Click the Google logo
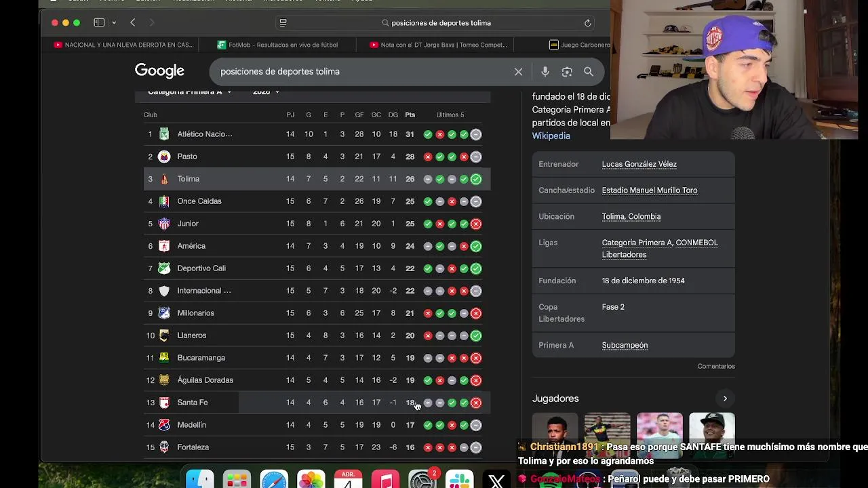The height and width of the screenshot is (488, 868). [x=159, y=70]
